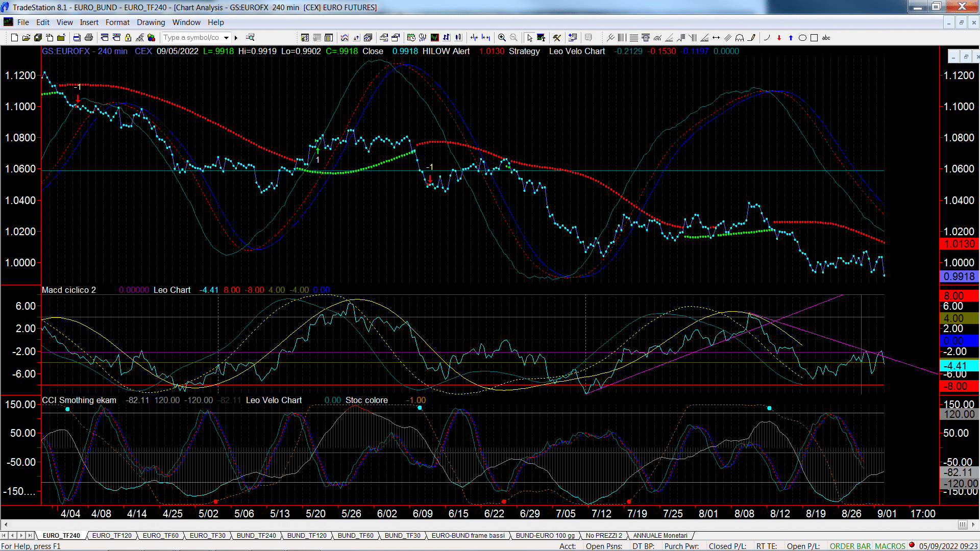This screenshot has height=551, width=980.
Task: Select the pointer arrow tool
Action: tap(529, 37)
